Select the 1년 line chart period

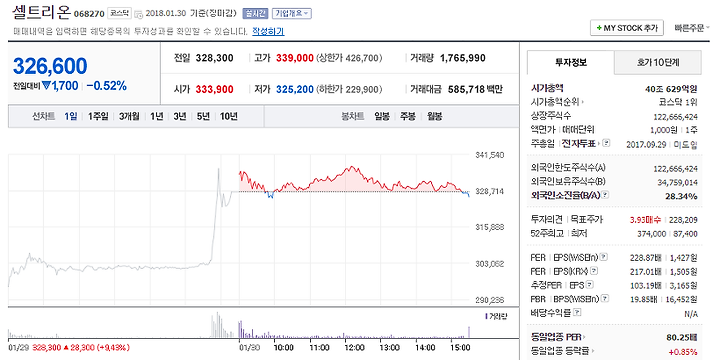[x=157, y=117]
